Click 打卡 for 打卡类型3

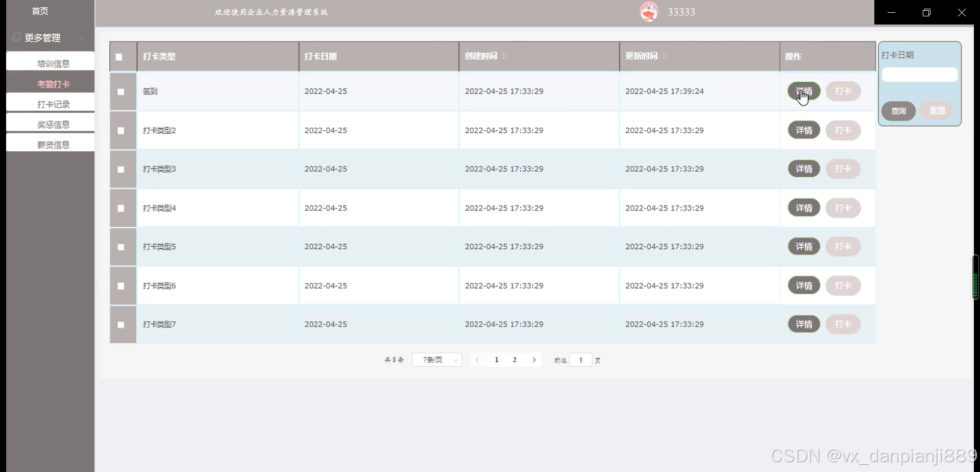tap(843, 169)
